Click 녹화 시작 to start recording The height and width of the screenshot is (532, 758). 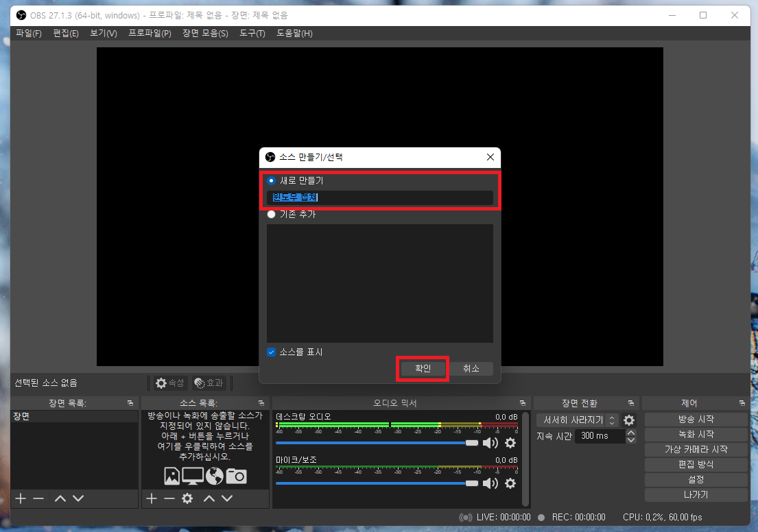696,435
